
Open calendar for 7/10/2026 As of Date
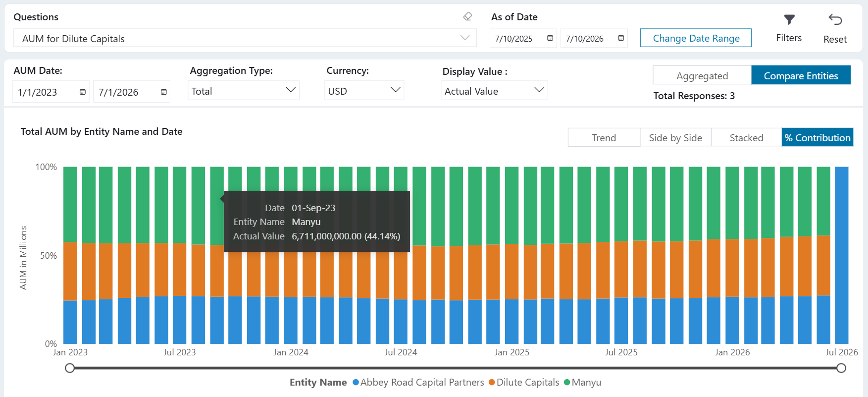tap(621, 38)
